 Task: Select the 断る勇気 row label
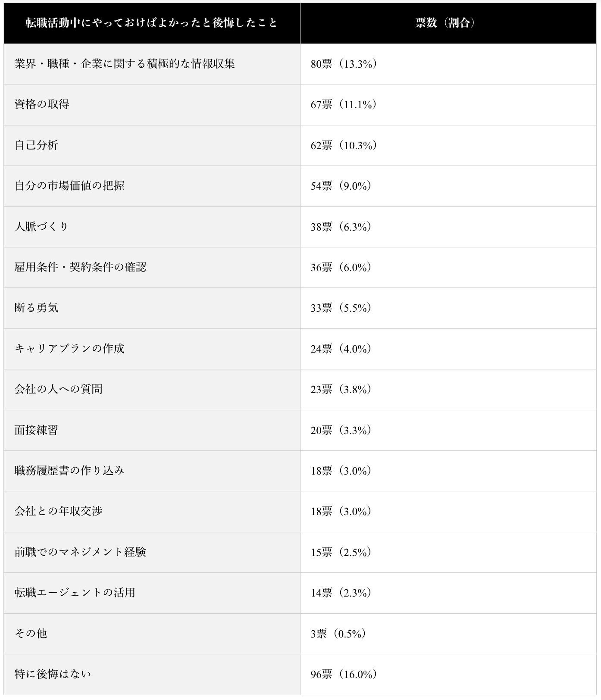[x=36, y=308]
